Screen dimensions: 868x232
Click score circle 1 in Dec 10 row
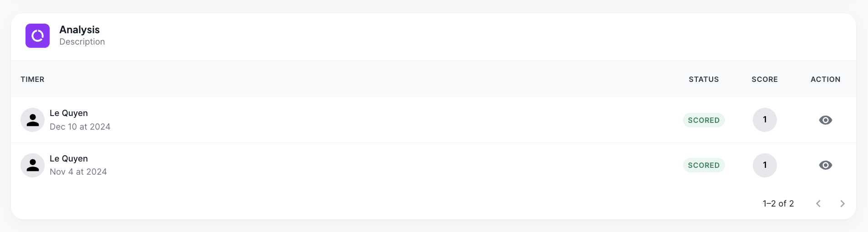tap(765, 120)
